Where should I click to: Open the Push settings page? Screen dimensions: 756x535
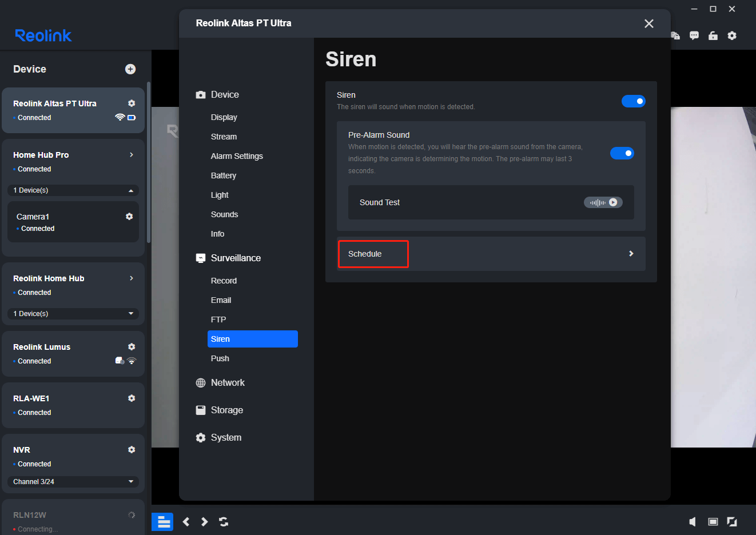pos(220,358)
